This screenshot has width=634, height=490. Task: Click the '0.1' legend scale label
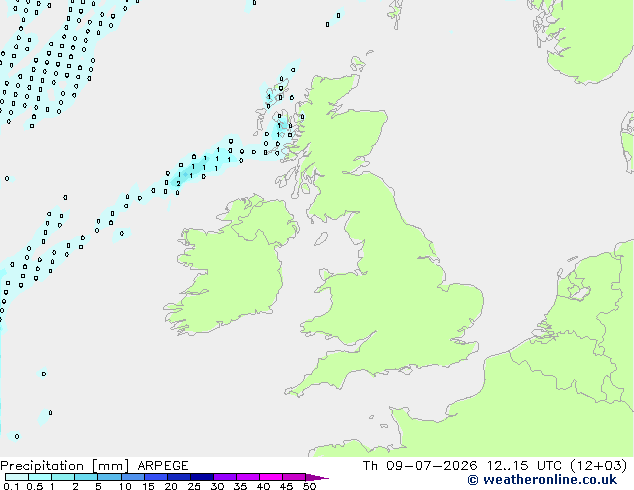[11, 486]
